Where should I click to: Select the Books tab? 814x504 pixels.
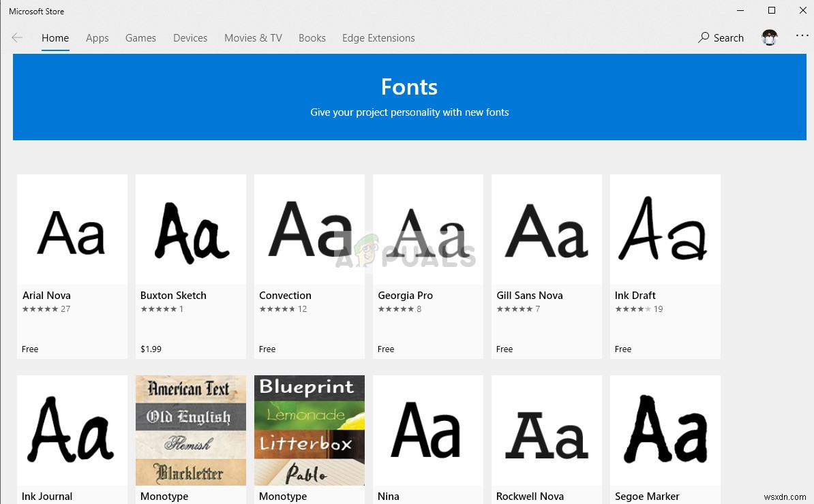point(312,38)
